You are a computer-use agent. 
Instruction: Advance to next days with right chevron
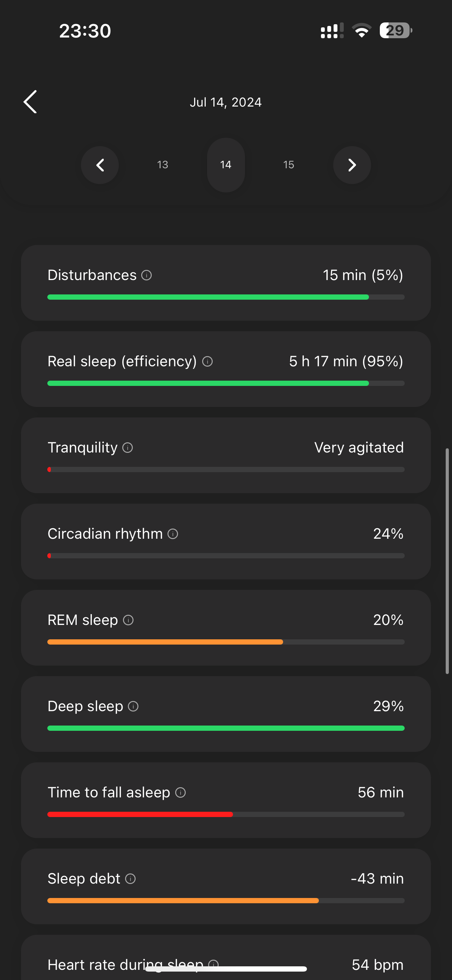point(352,165)
